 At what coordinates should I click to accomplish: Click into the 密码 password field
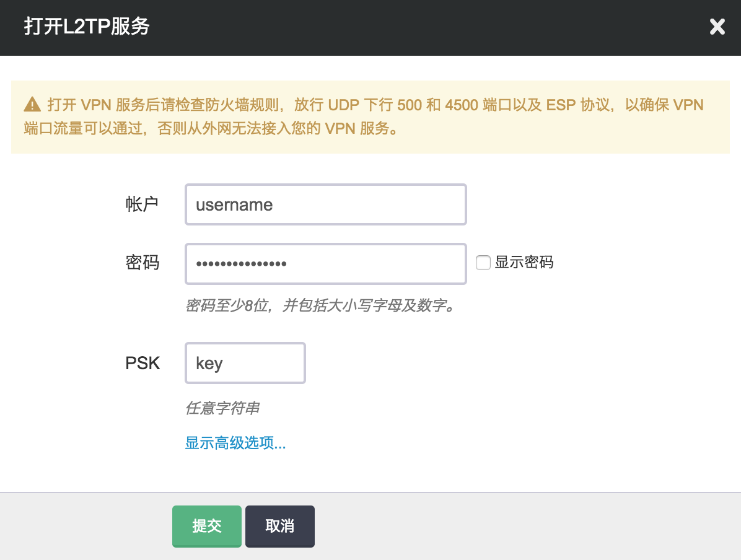325,264
